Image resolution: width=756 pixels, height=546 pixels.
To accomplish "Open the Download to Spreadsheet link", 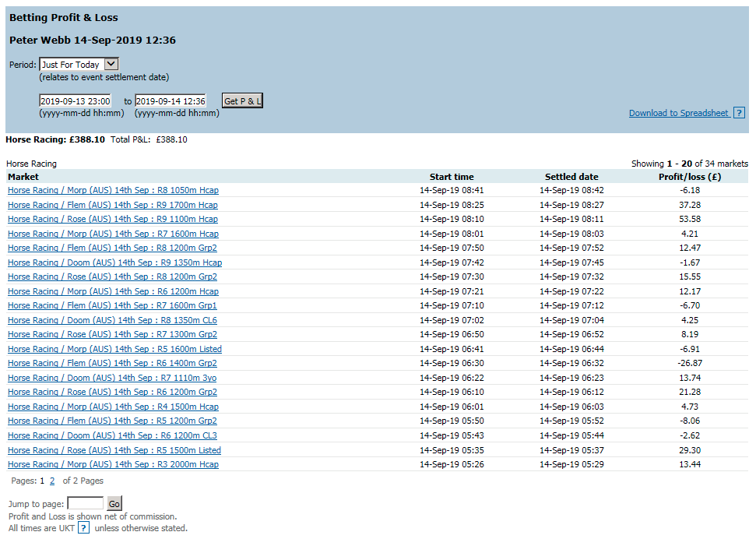I will pos(679,113).
